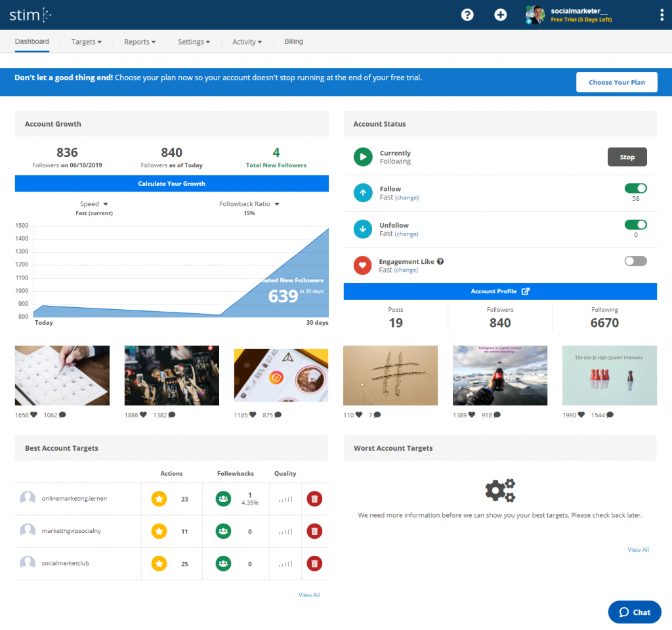Open the calendar post thumbnail
The height and width of the screenshot is (630, 672).
62,375
